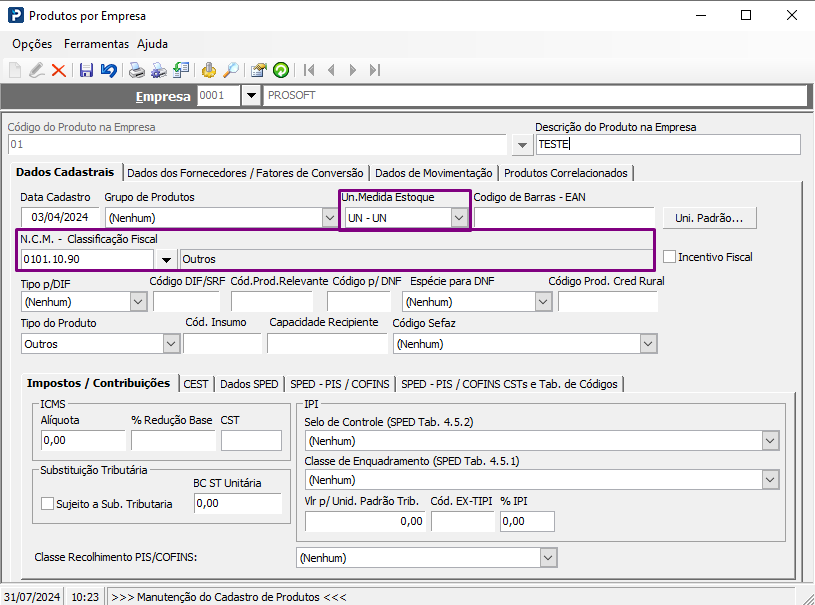Save the record with the floppy disk icon
This screenshot has height=605, width=815.
(86, 70)
